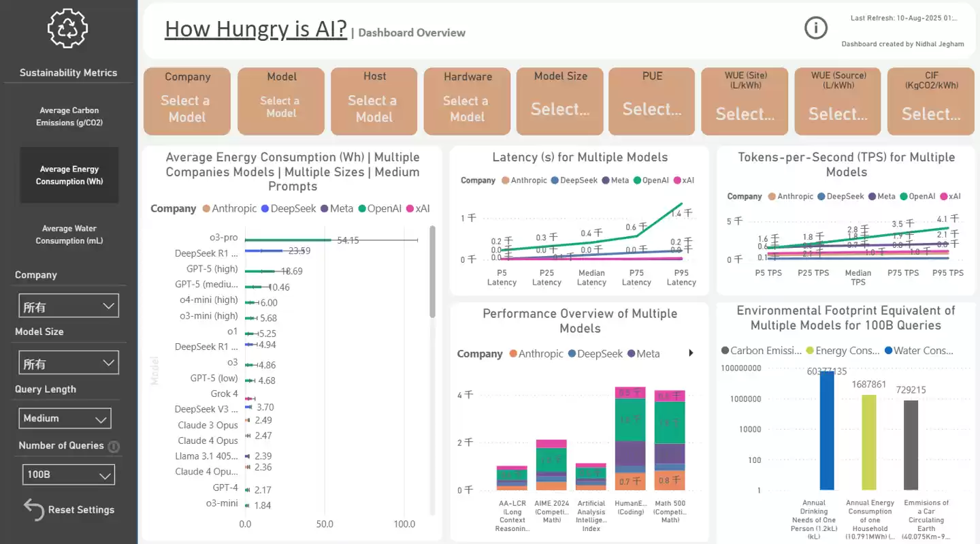Click DeepSeek legend dot in energy chart
This screenshot has height=544, width=980.
point(265,209)
